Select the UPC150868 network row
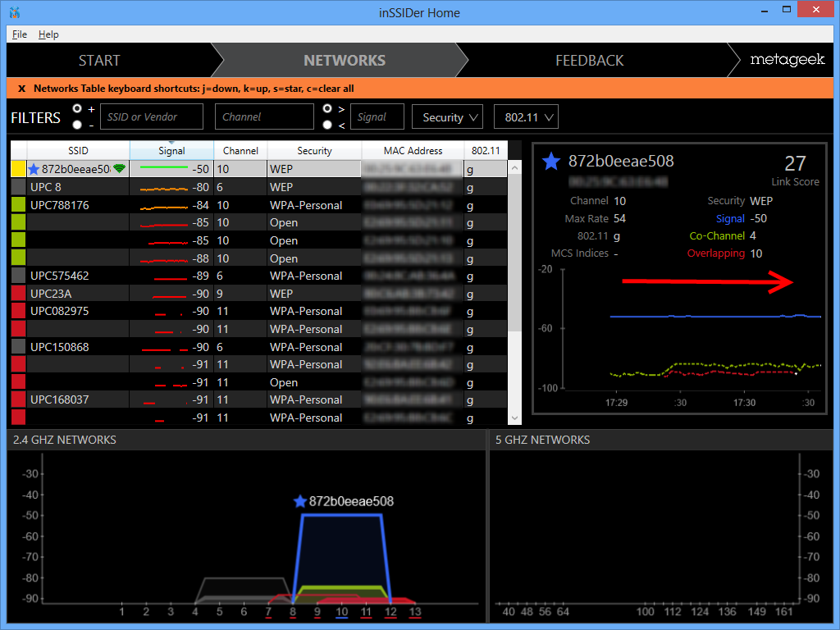This screenshot has width=840, height=630. 259,347
